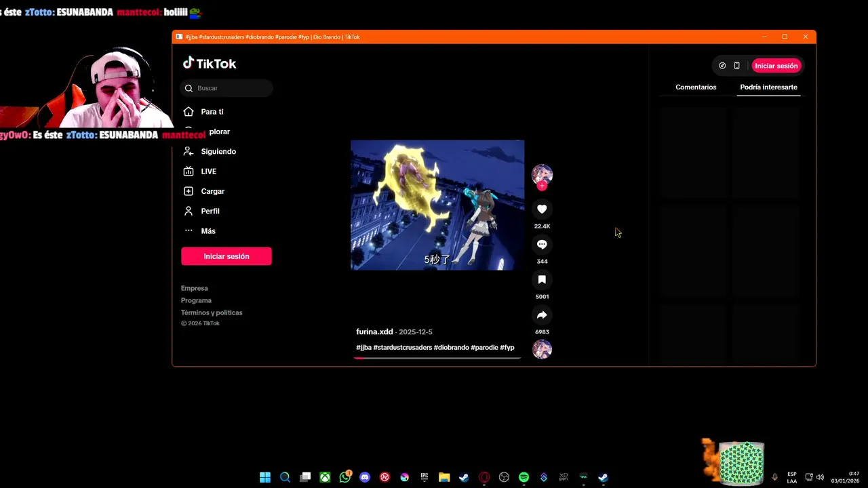Open the Windows Start menu
The image size is (868, 488).
click(x=265, y=477)
